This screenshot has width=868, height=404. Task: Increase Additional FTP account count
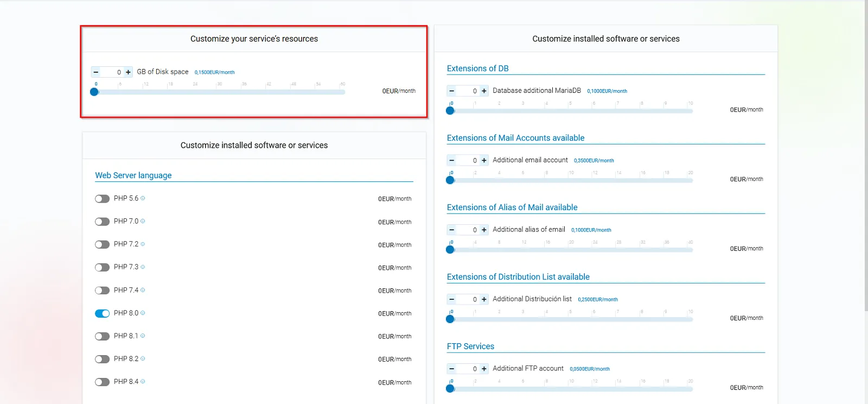[484, 369]
